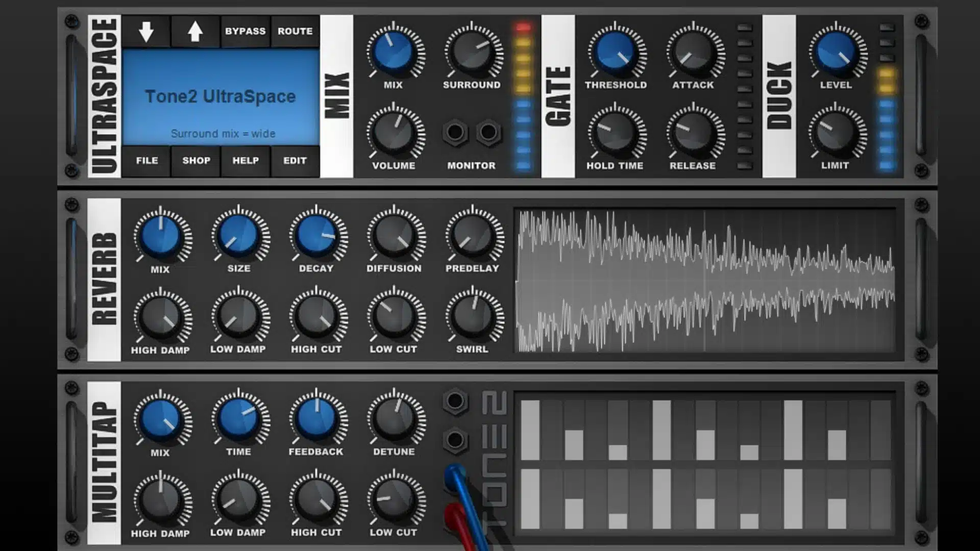The image size is (980, 551).
Task: Click the Reverb SIZE knob
Action: point(239,236)
